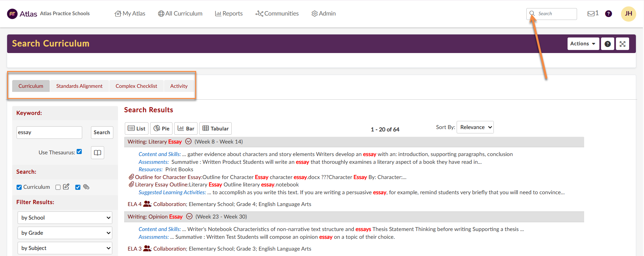Click the fullscreen expand icon in purple header
The height and width of the screenshot is (256, 644).
pyautogui.click(x=622, y=44)
